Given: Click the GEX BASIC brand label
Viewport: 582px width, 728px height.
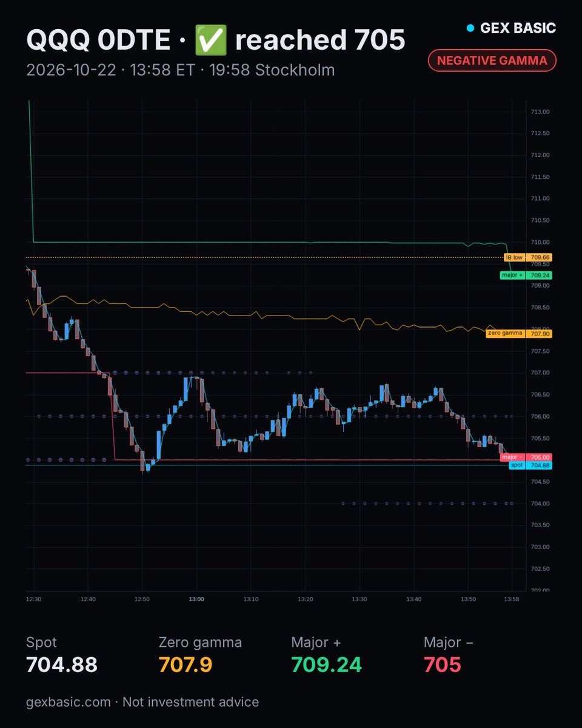Looking at the screenshot, I should 518,28.
